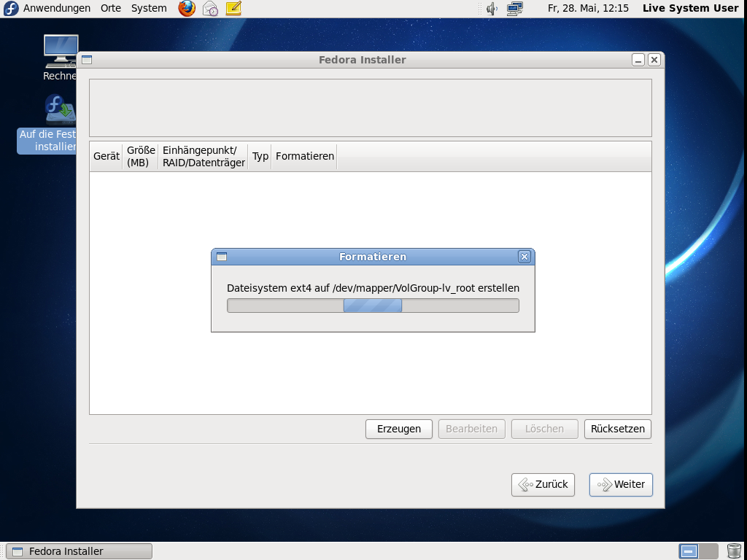The height and width of the screenshot is (560, 747).
Task: Click the volume speaker icon
Action: click(x=492, y=8)
